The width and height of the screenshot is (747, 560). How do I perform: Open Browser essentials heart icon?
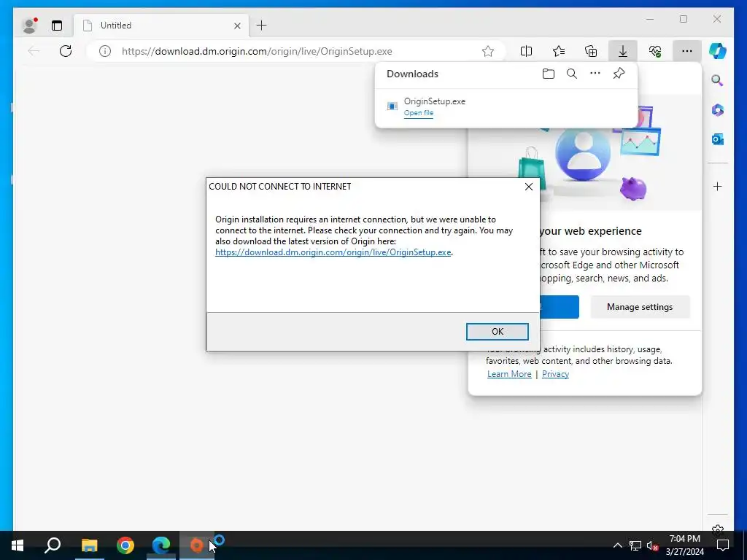coord(655,51)
